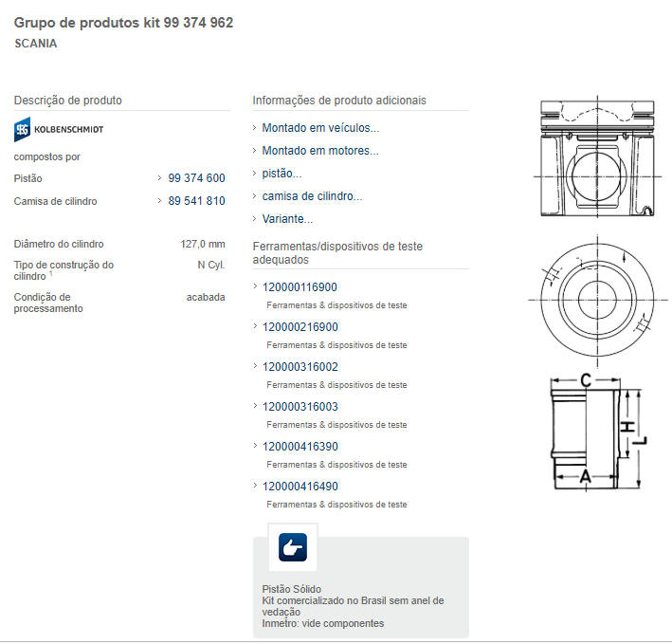Image resolution: width=672 pixels, height=644 pixels.
Task: Open test tool 120000116900
Action: 300,287
